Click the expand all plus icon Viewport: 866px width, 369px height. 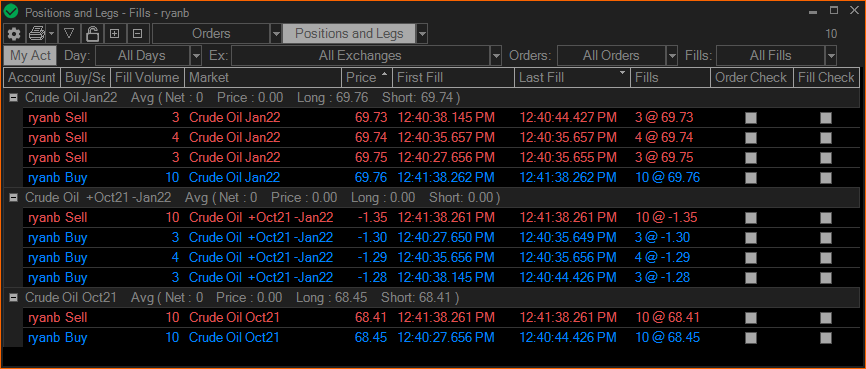coord(115,34)
